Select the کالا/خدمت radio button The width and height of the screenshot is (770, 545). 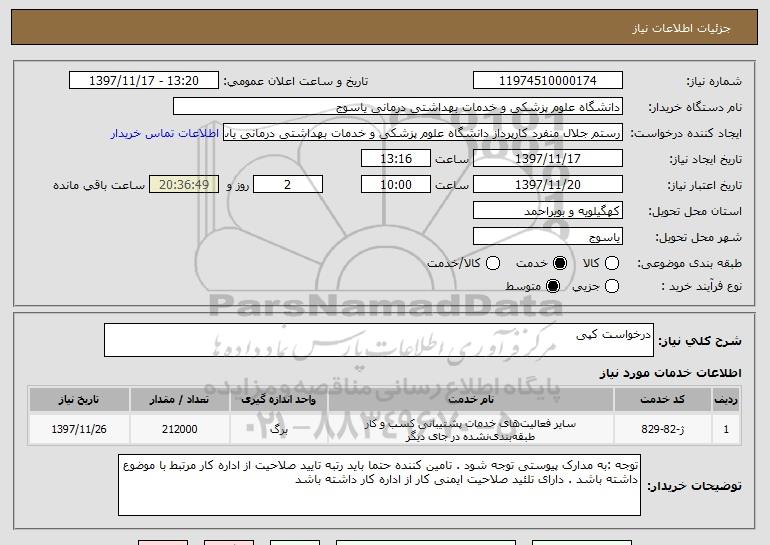click(x=493, y=263)
